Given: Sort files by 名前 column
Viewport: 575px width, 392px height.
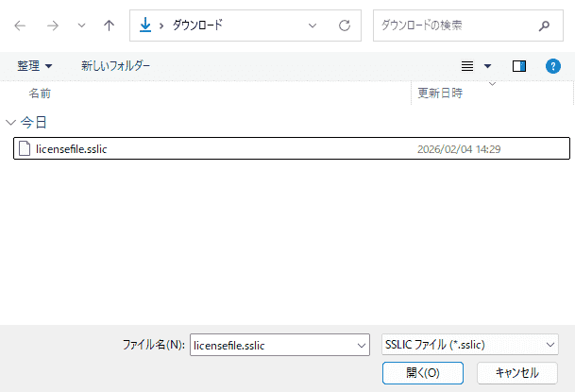Looking at the screenshot, I should [40, 94].
